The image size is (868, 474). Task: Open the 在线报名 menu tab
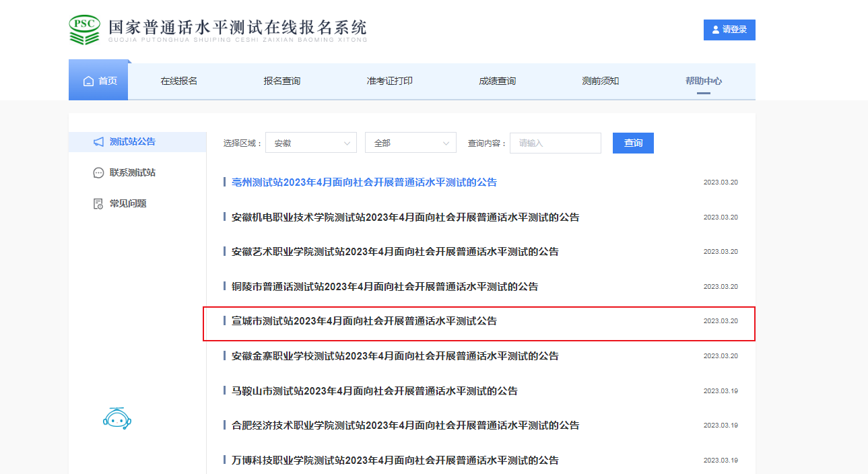click(178, 81)
